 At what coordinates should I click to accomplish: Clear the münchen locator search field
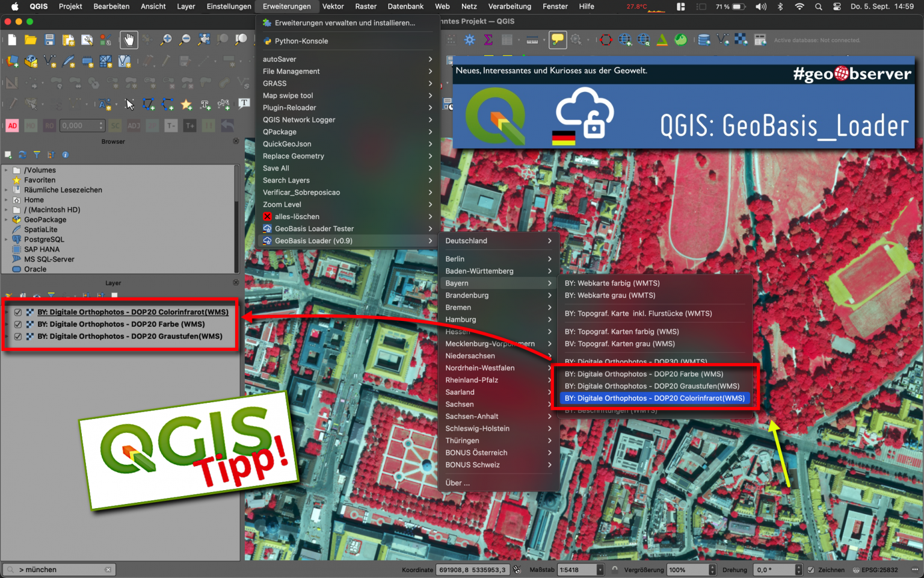(108, 569)
